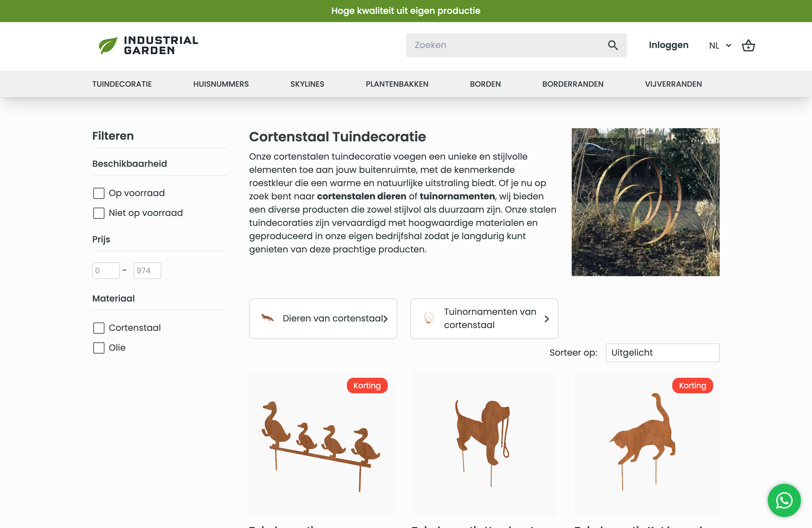Check the Niet op voorraad filter
This screenshot has width=812, height=528.
99,213
